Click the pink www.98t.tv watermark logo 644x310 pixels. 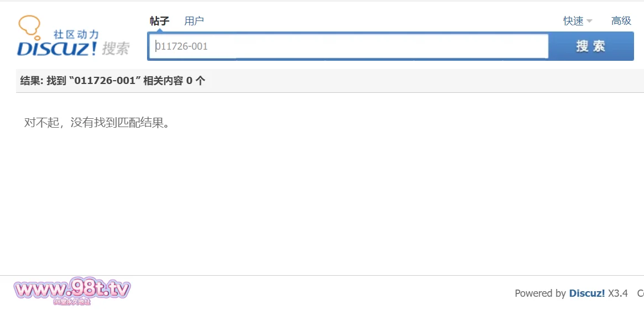pos(72,289)
